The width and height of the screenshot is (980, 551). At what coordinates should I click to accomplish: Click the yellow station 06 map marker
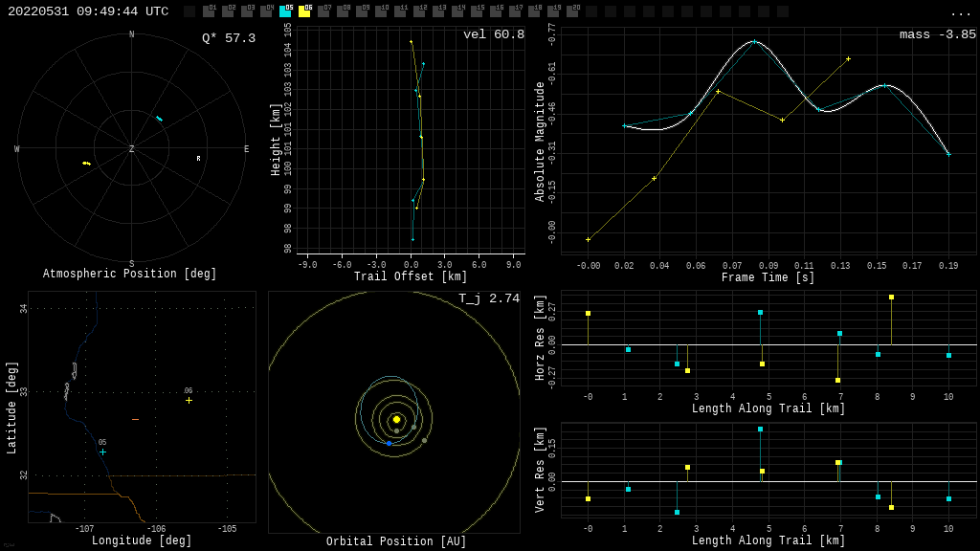[x=189, y=400]
